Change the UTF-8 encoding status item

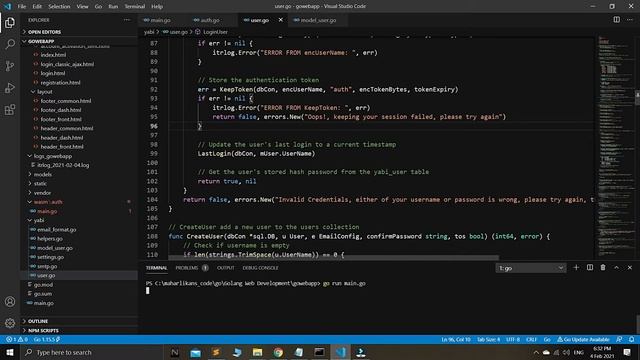click(x=513, y=339)
